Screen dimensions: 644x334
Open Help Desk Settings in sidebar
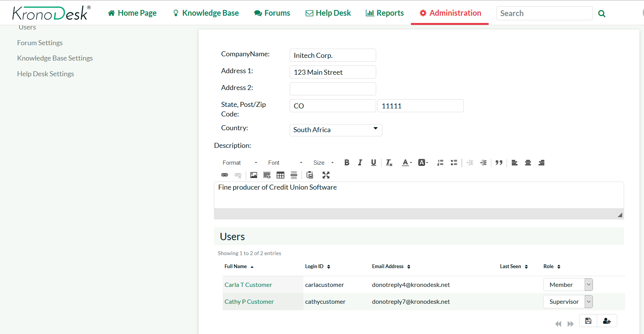click(46, 74)
